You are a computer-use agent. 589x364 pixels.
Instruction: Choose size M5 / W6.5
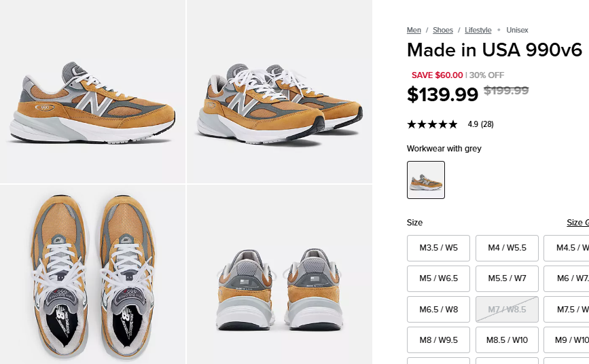pyautogui.click(x=439, y=278)
